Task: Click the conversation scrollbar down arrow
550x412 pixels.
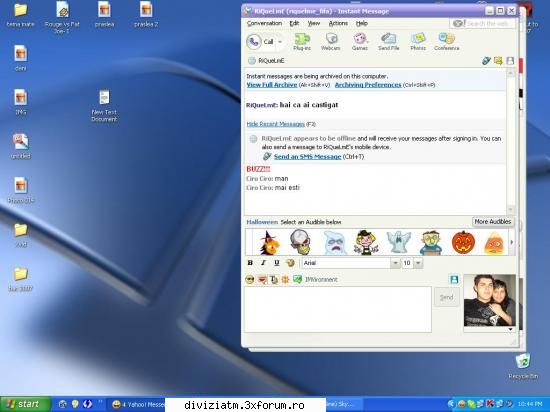Action: (x=511, y=209)
